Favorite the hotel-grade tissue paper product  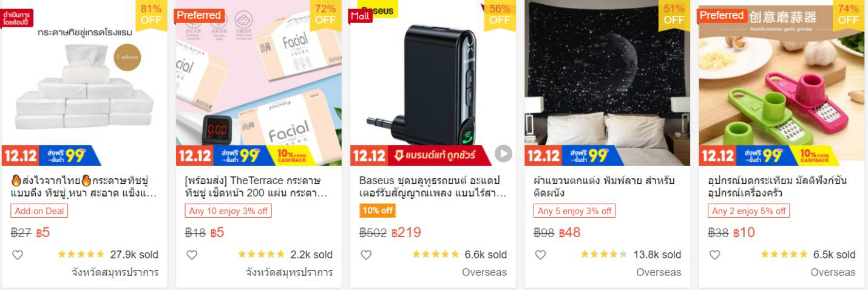[18, 255]
